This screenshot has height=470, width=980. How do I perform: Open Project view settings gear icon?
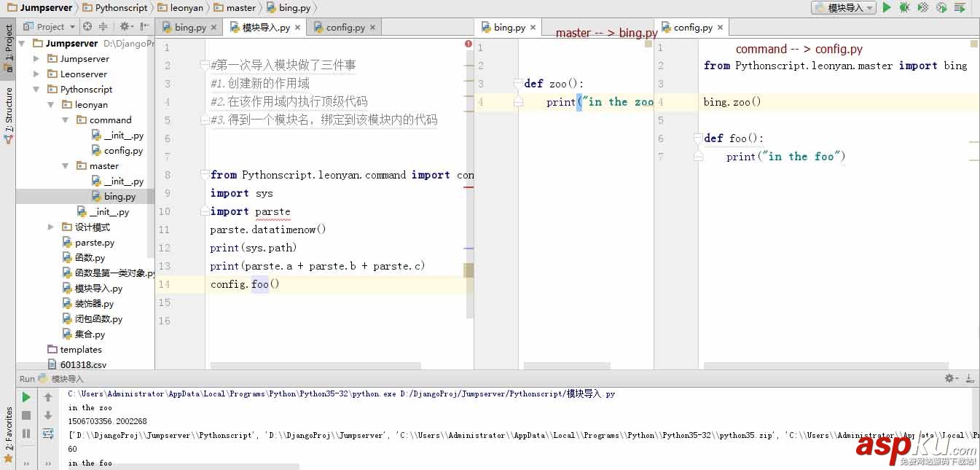pyautogui.click(x=125, y=27)
